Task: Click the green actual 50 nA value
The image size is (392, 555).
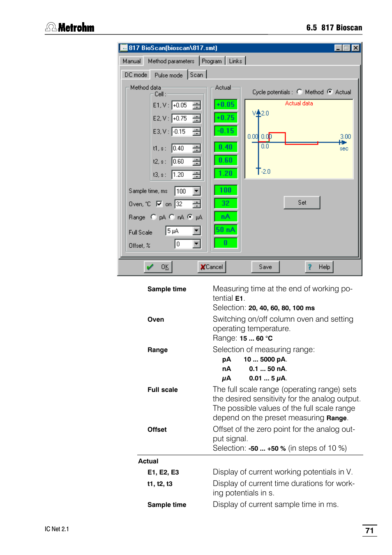Action: point(226,230)
